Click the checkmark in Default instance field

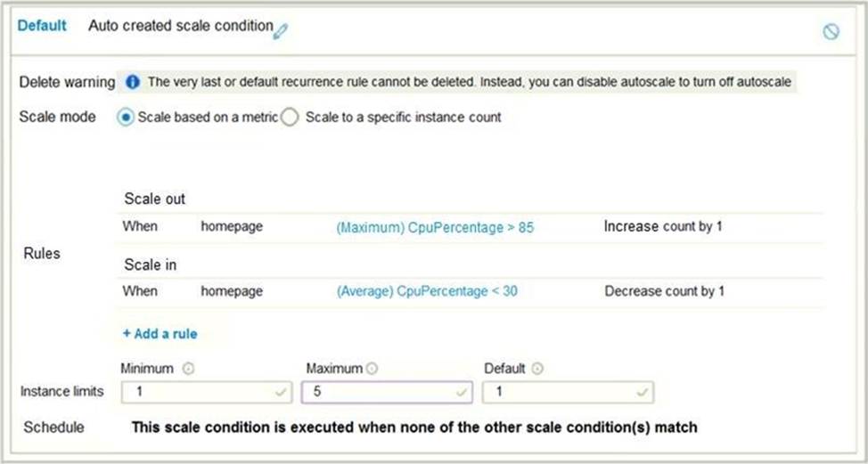(x=643, y=391)
